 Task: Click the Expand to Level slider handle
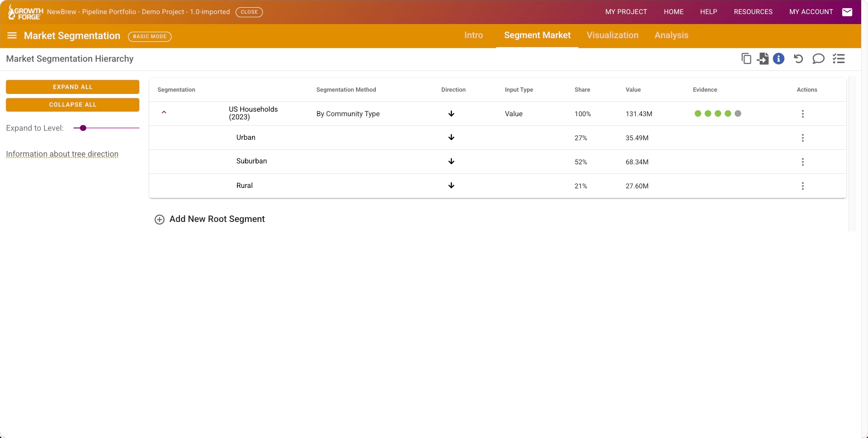tap(83, 128)
